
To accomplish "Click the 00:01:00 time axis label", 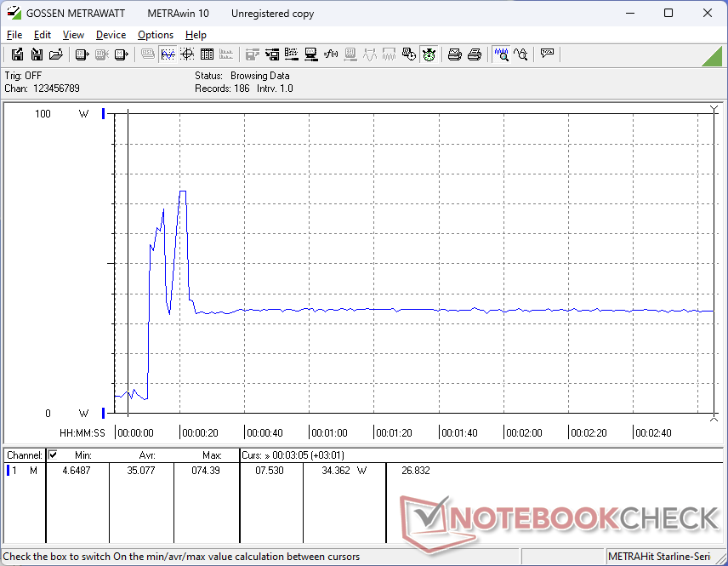I will (329, 432).
